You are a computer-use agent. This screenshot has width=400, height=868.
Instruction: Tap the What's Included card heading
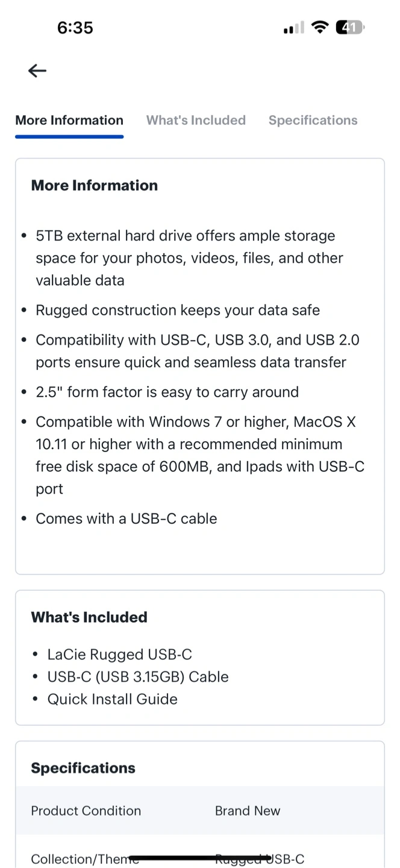click(89, 617)
